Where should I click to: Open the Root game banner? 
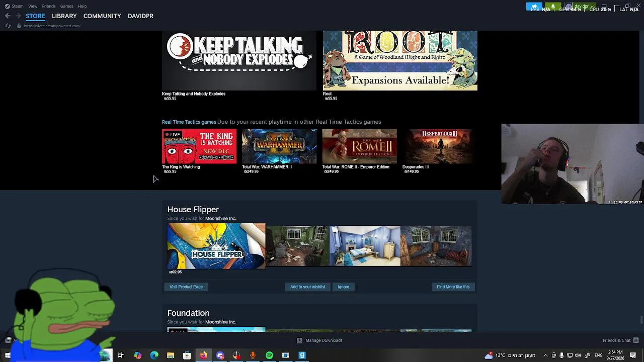(400, 60)
